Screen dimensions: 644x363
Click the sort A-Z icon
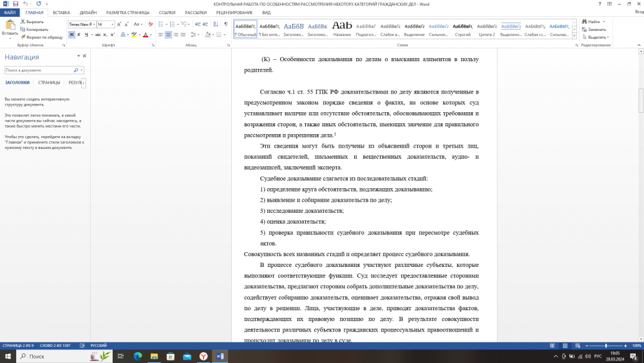click(x=216, y=25)
